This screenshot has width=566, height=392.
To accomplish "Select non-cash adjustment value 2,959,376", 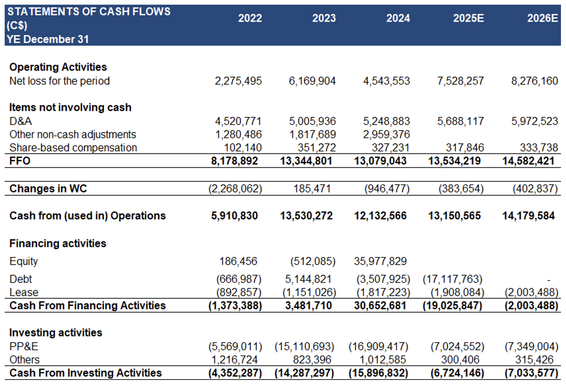I will pyautogui.click(x=386, y=135).
